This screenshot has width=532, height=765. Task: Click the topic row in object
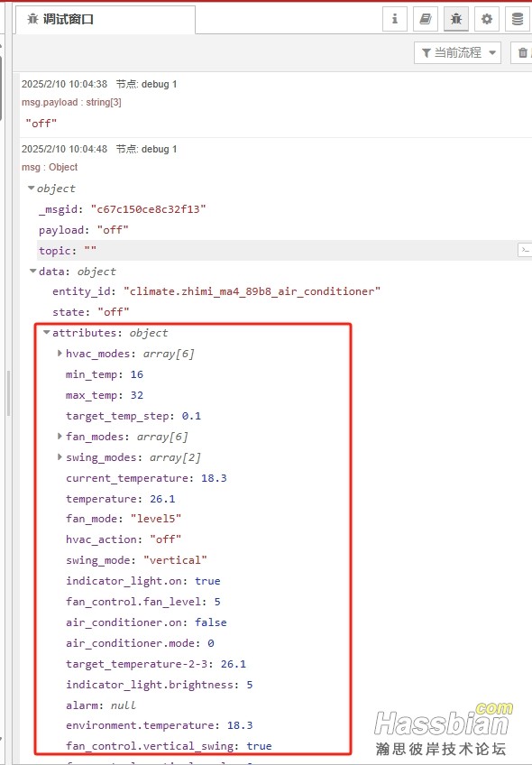(284, 250)
